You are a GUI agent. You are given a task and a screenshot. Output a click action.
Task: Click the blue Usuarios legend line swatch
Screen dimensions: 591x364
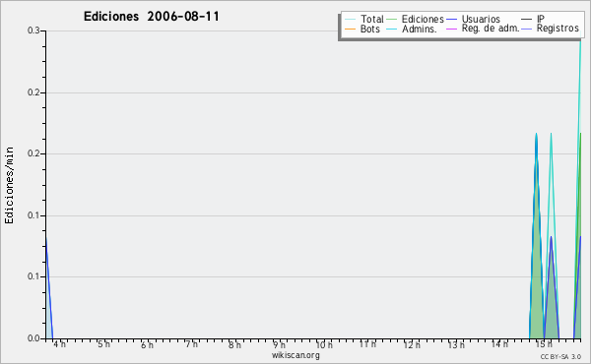click(451, 20)
